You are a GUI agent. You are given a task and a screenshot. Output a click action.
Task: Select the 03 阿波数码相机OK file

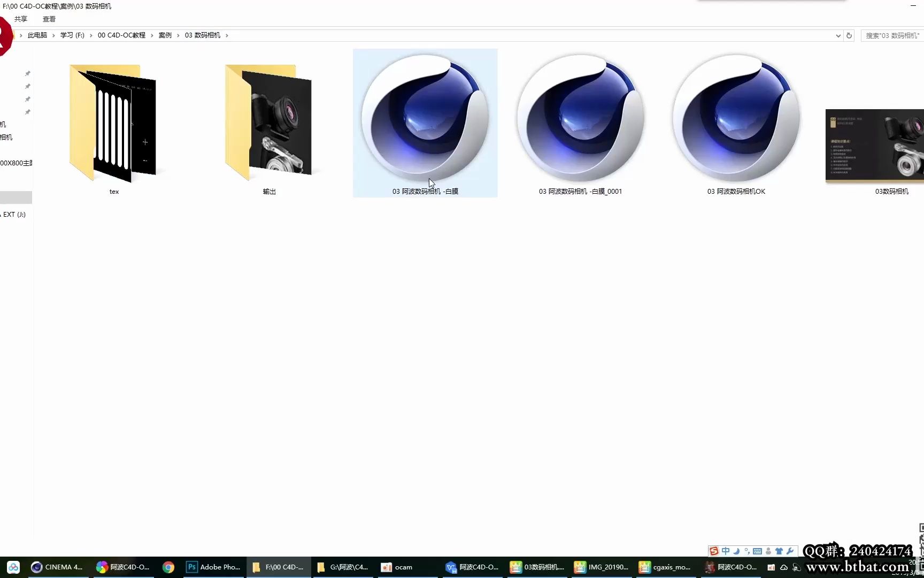[x=736, y=124]
